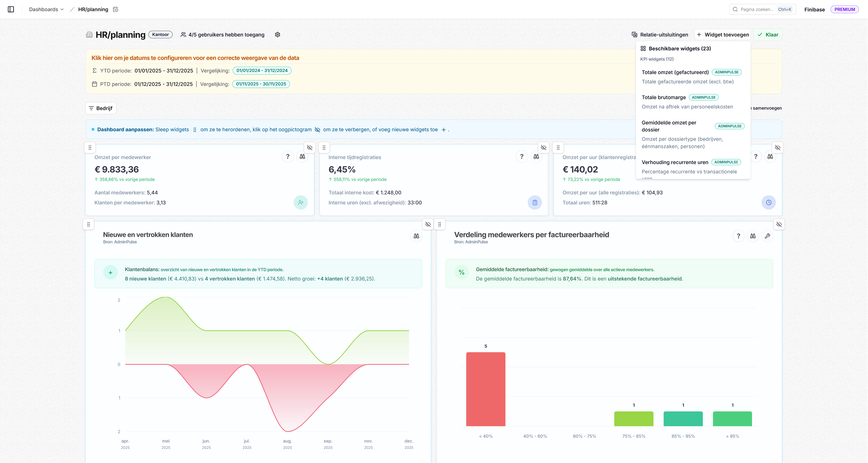Click the Klaar button
This screenshot has width=868, height=463.
[767, 35]
